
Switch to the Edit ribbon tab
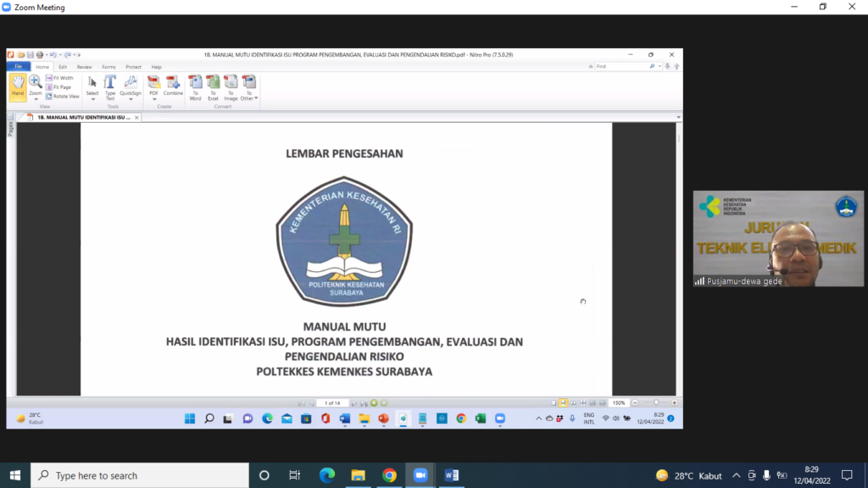tap(63, 67)
